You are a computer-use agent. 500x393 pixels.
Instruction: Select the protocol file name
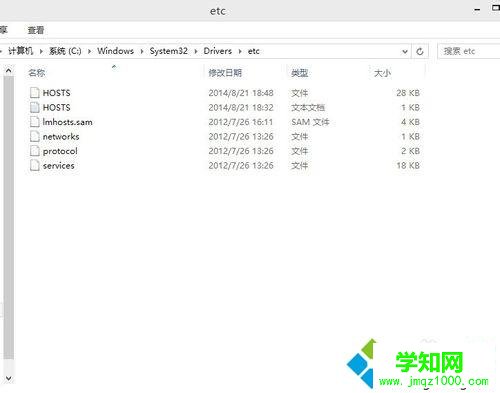[x=60, y=151]
